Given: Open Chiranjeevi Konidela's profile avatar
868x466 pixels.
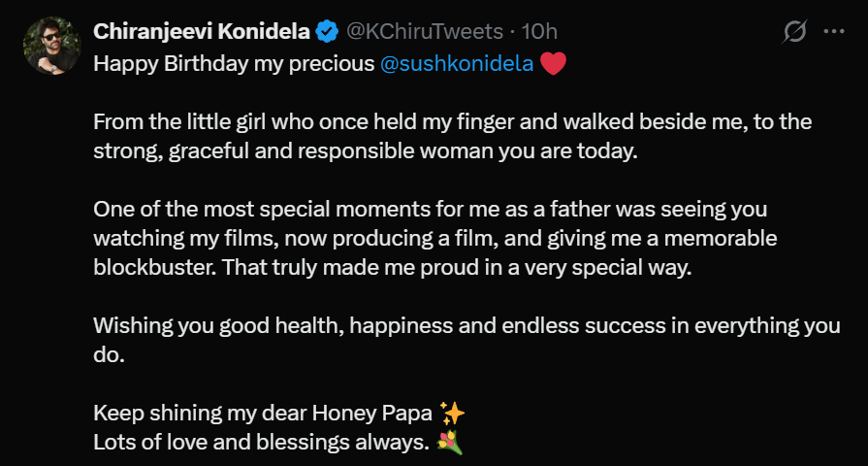Looking at the screenshot, I should pos(51,47).
